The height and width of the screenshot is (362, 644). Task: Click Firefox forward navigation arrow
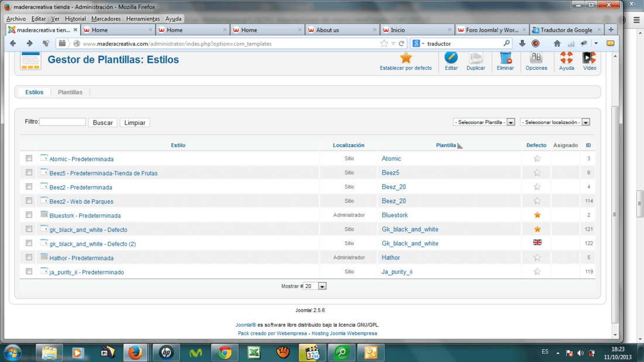[29, 43]
